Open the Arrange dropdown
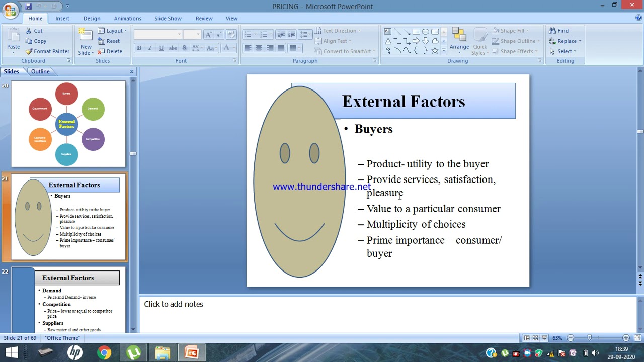The width and height of the screenshot is (644, 362). coord(459,40)
